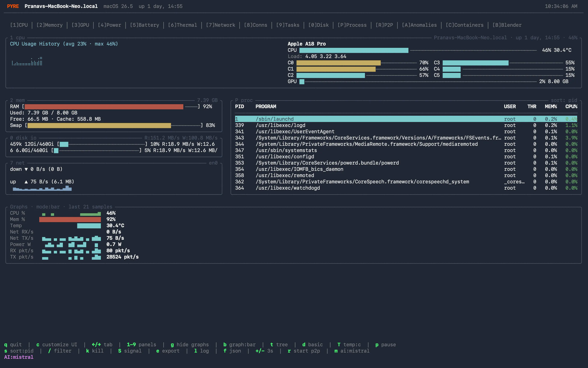Click the THR column header
Viewport: 588px width, 368px height.
pos(532,107)
